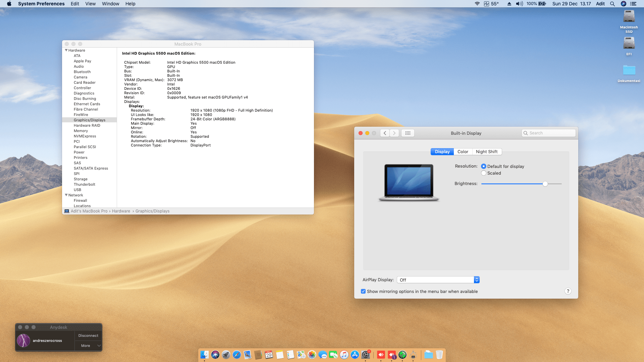Open the Adit user menu in menu bar
Image resolution: width=644 pixels, height=362 pixels.
click(x=600, y=4)
